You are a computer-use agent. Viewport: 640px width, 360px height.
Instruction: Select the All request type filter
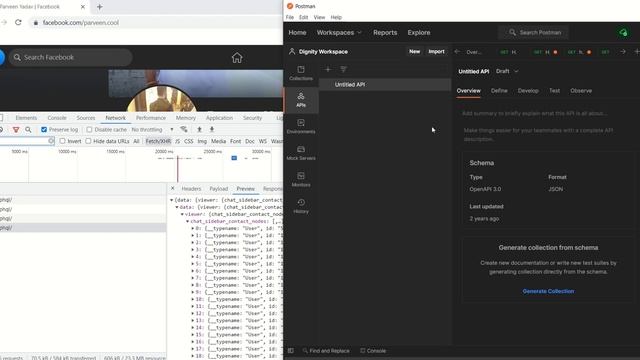click(x=136, y=141)
